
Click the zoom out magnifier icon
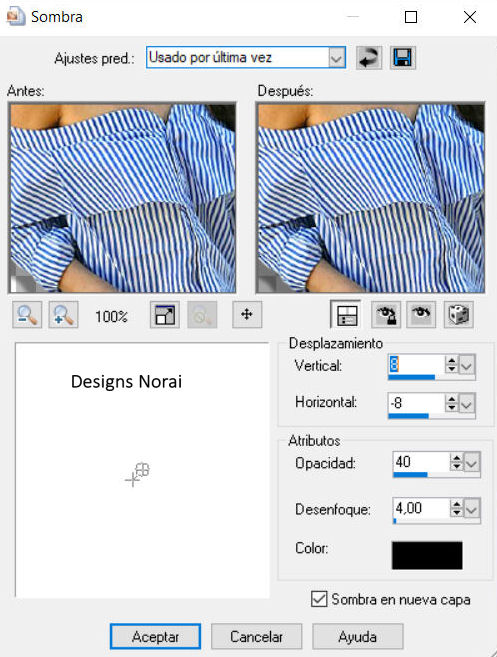click(x=27, y=314)
